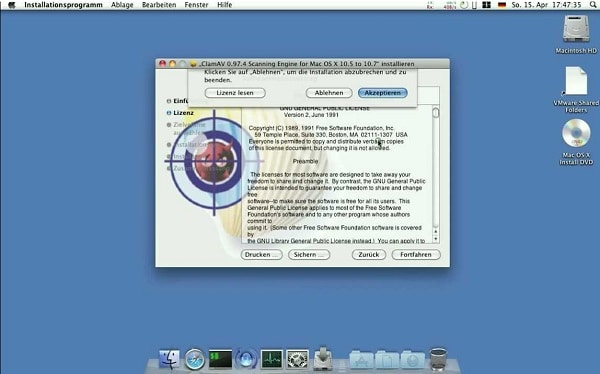Viewport: 600px width, 374px height.
Task: Click the scroll up arrow of license text
Action: coord(435,231)
